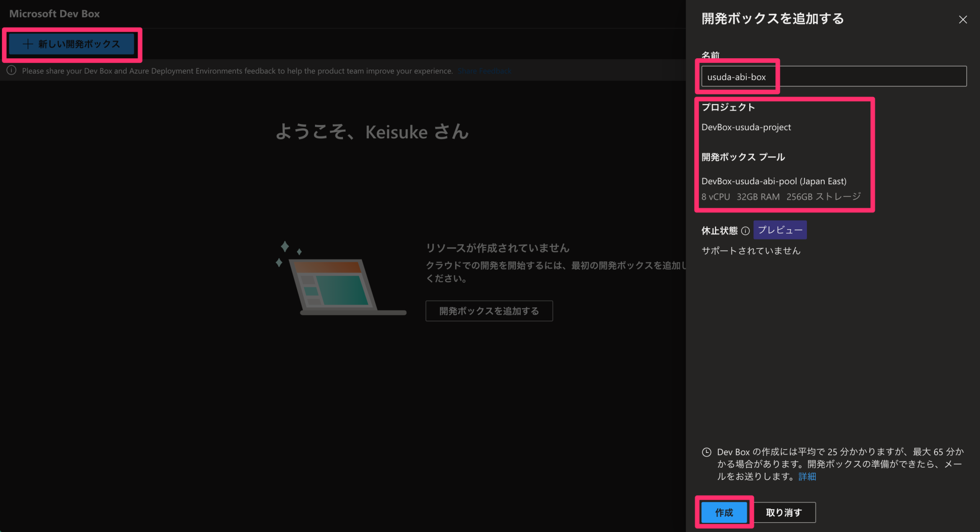This screenshot has width=980, height=532.
Task: Cancel creation with the 取り消す button
Action: [x=783, y=512]
